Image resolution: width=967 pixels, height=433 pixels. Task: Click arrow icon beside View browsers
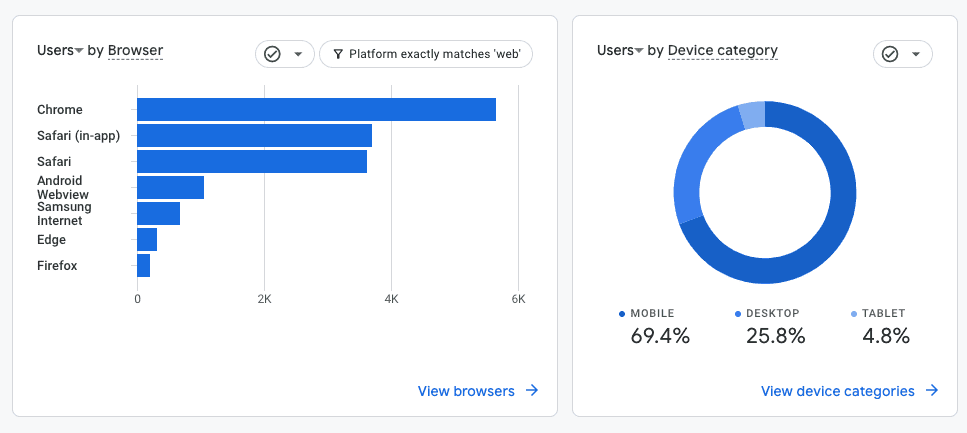(532, 391)
